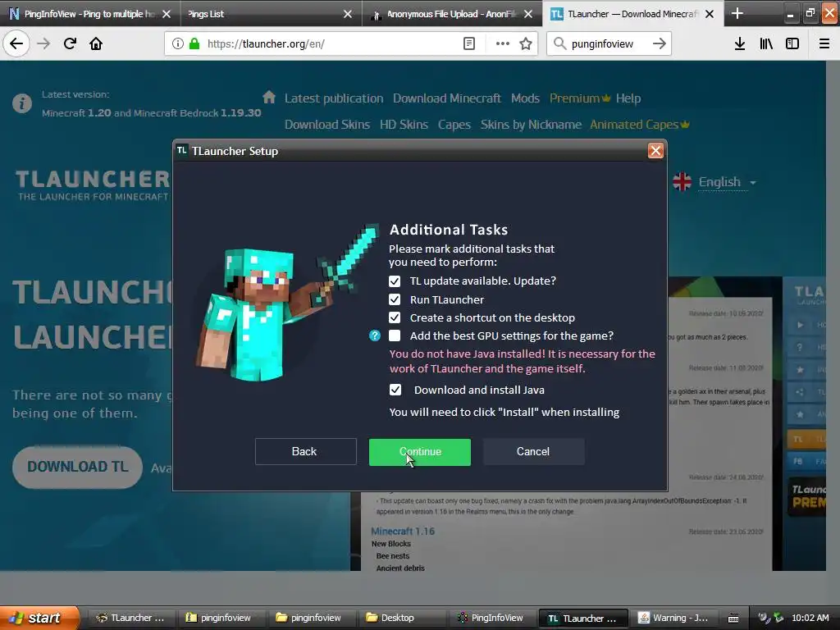Click the green padlock security icon
This screenshot has width=840, height=630.
tap(194, 43)
